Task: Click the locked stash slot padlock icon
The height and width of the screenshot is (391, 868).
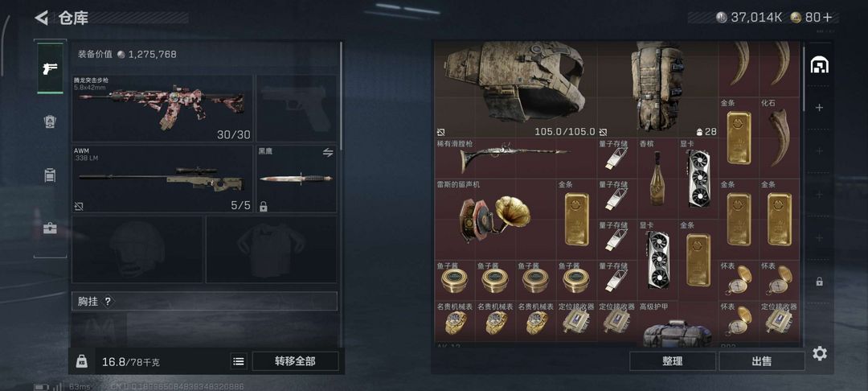Action: coord(819,282)
